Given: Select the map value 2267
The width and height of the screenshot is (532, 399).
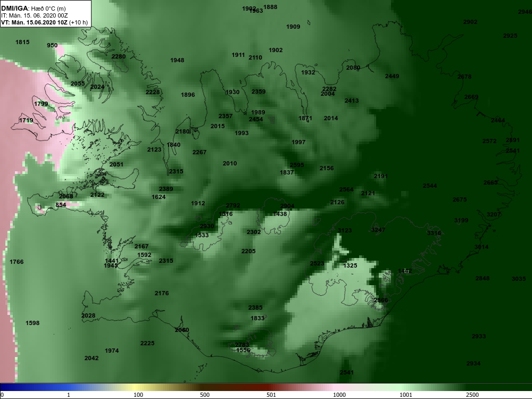Looking at the screenshot, I should pos(199,152).
